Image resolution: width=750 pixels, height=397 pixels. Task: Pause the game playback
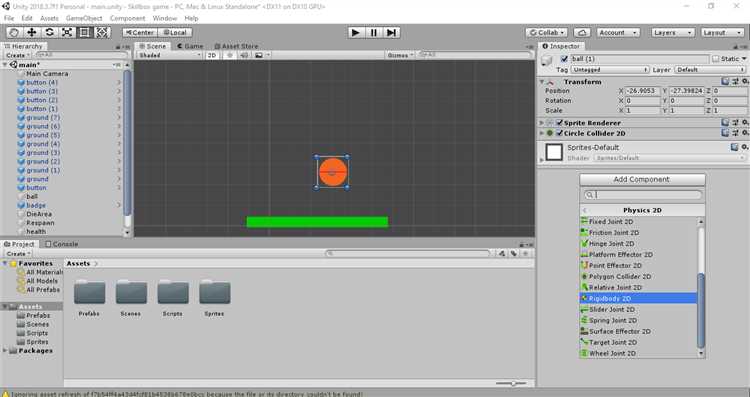(373, 33)
